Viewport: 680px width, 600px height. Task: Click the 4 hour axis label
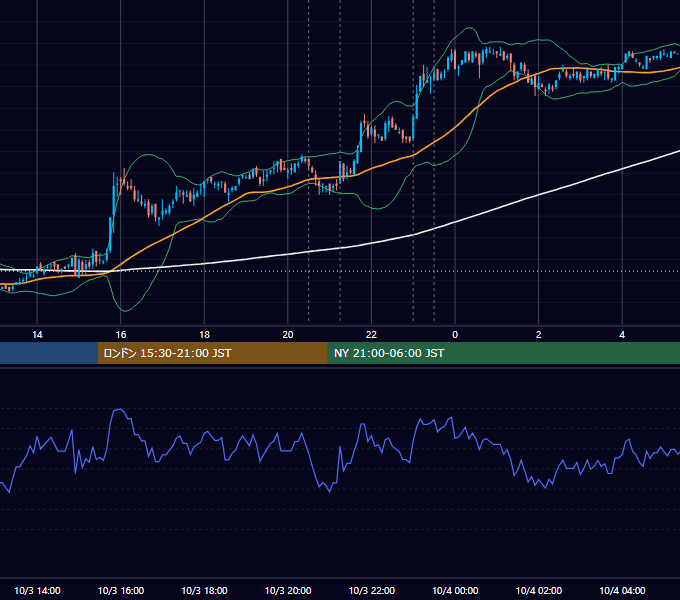(x=622, y=335)
